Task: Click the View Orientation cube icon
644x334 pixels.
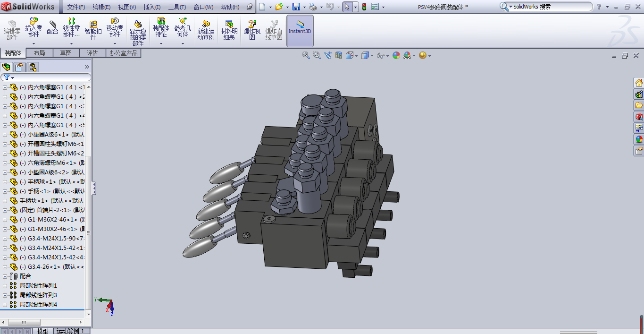Action: [350, 55]
